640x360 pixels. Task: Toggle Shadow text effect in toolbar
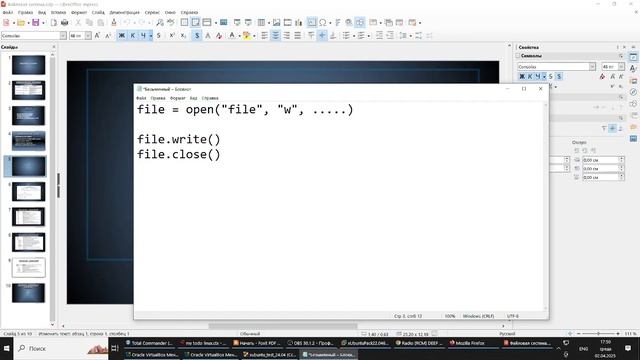point(197,36)
